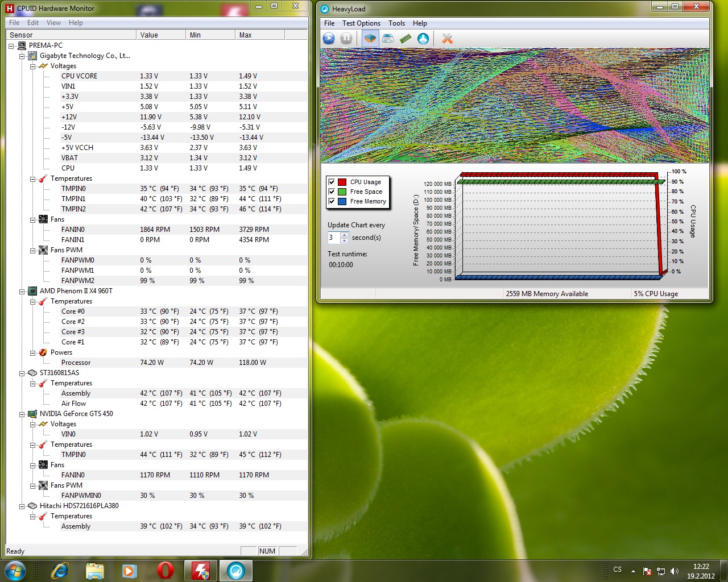Open the Action Center flag tray icon

647,571
